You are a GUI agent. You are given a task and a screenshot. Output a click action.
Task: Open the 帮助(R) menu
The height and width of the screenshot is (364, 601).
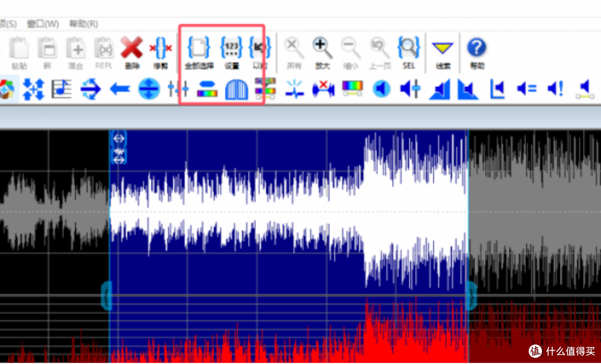click(83, 24)
